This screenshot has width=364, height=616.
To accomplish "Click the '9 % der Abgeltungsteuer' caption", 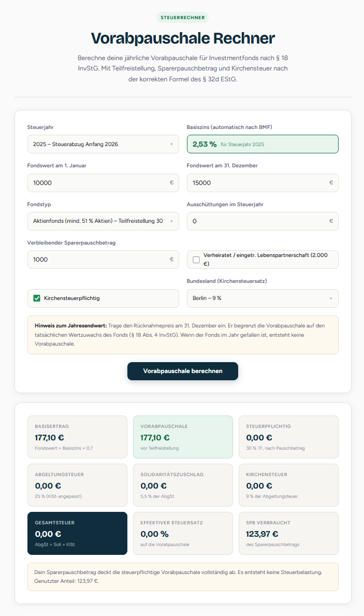I will (272, 496).
